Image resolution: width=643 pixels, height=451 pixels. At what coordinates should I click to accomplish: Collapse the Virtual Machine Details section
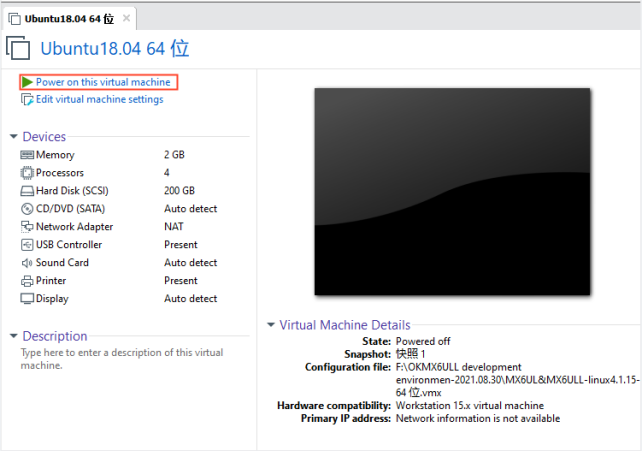(x=270, y=325)
